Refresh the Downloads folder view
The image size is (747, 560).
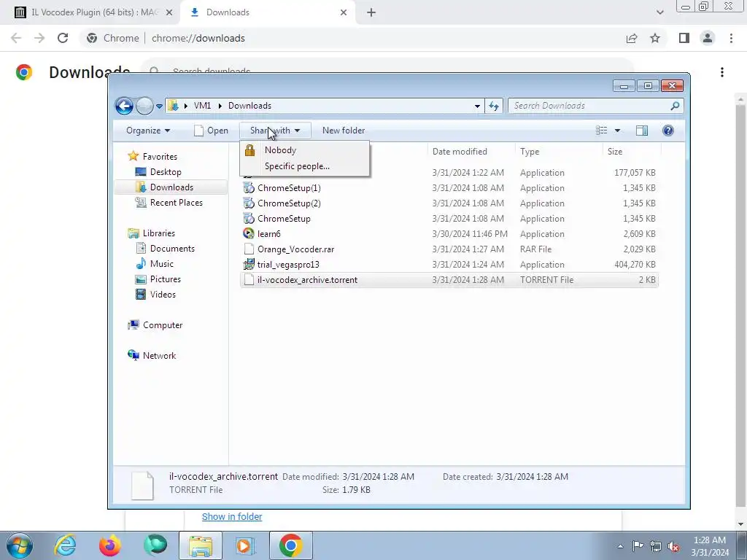[x=494, y=106]
